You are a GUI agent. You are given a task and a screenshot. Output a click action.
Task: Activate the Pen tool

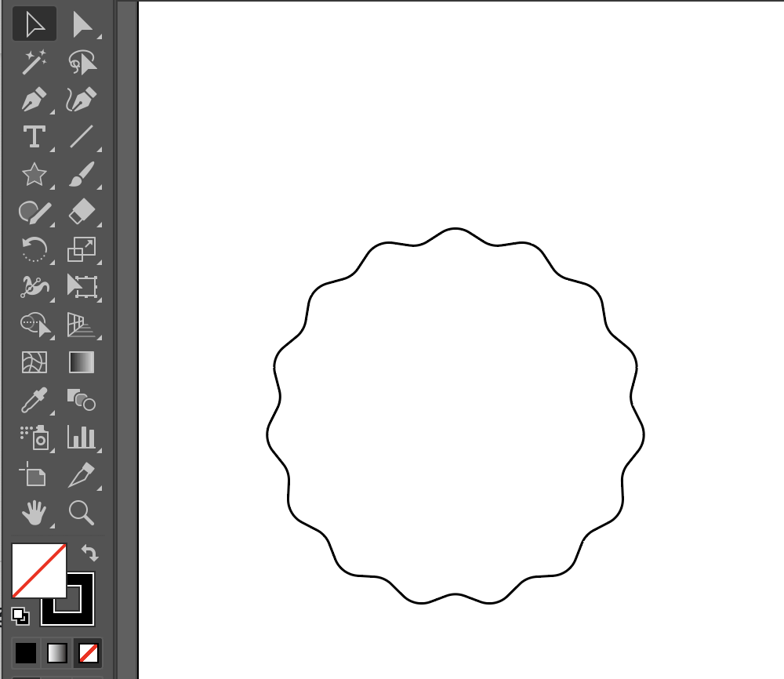[x=34, y=100]
